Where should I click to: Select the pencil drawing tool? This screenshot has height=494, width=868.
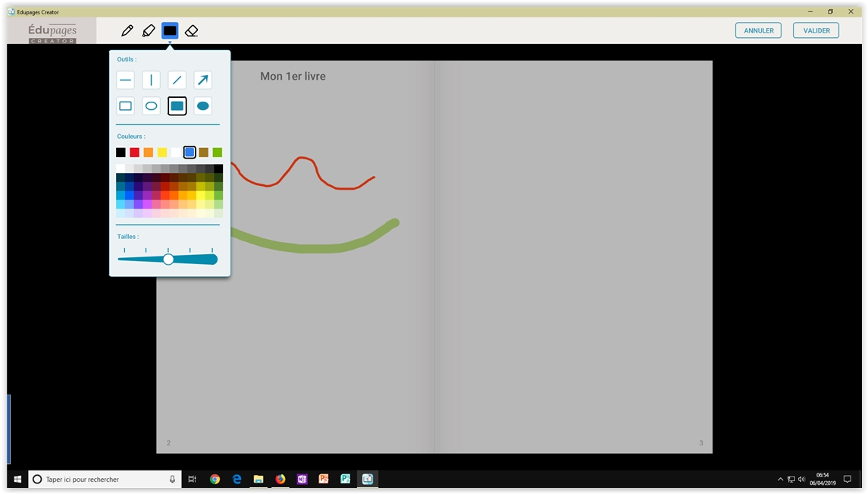[127, 30]
